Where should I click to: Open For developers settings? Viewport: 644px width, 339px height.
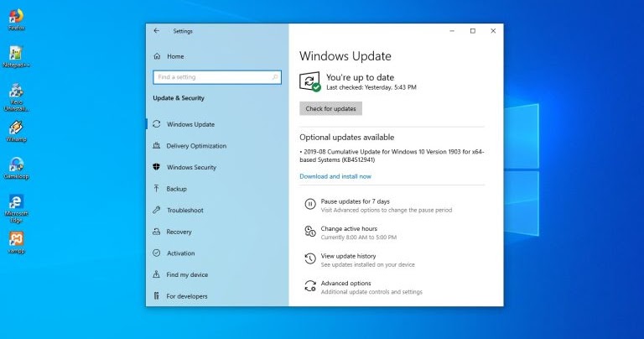click(187, 296)
